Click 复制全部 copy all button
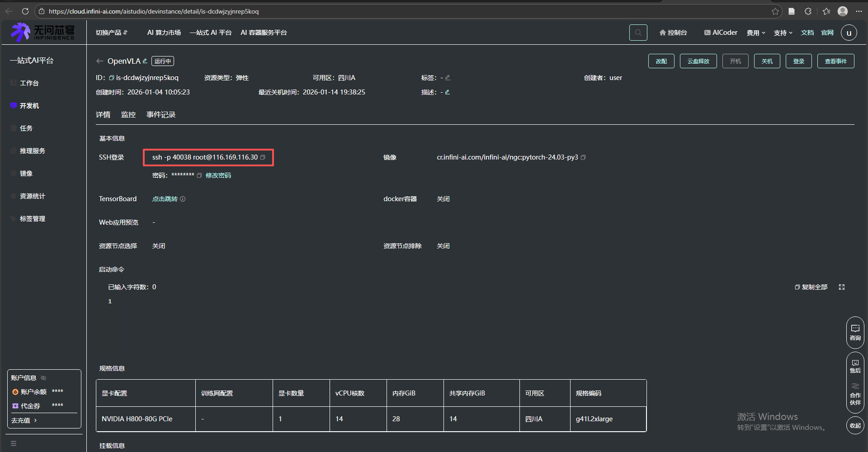 coord(811,287)
